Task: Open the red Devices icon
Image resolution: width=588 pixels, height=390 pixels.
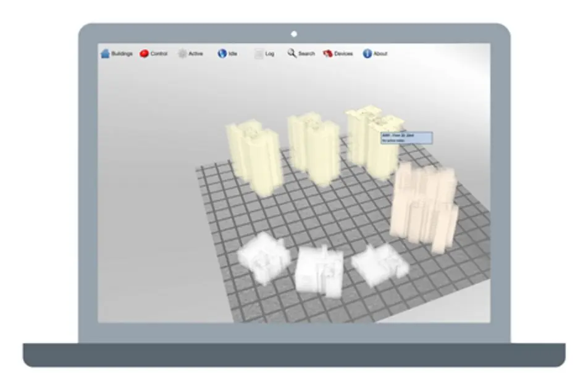Action: (x=328, y=54)
